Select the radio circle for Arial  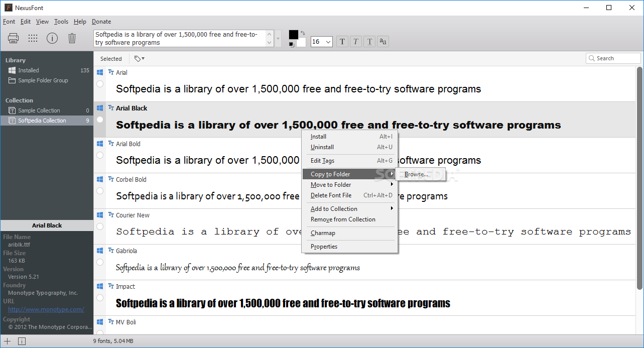[100, 84]
